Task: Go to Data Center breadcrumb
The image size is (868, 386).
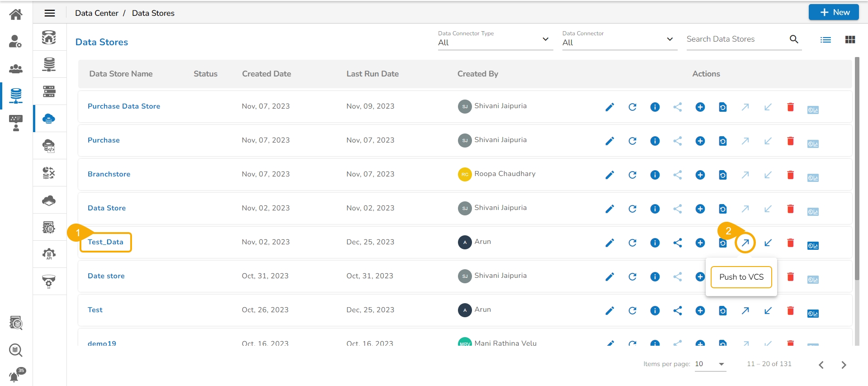Action: [x=96, y=13]
